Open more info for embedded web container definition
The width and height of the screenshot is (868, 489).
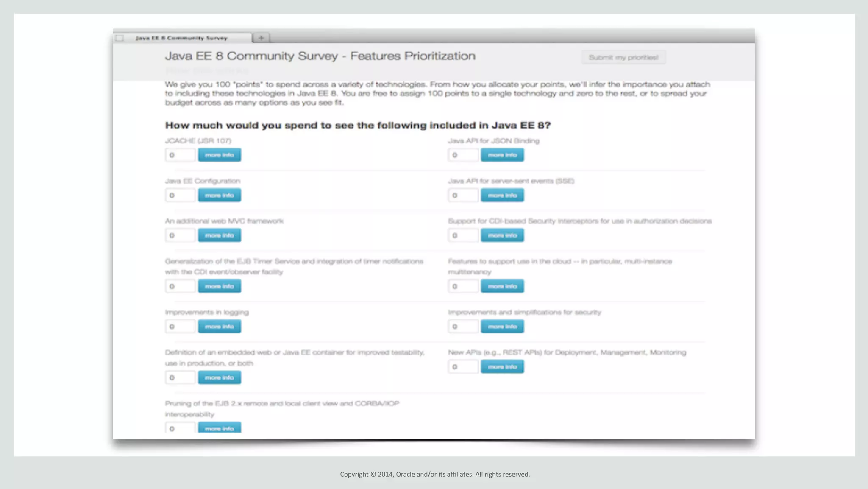pyautogui.click(x=220, y=377)
